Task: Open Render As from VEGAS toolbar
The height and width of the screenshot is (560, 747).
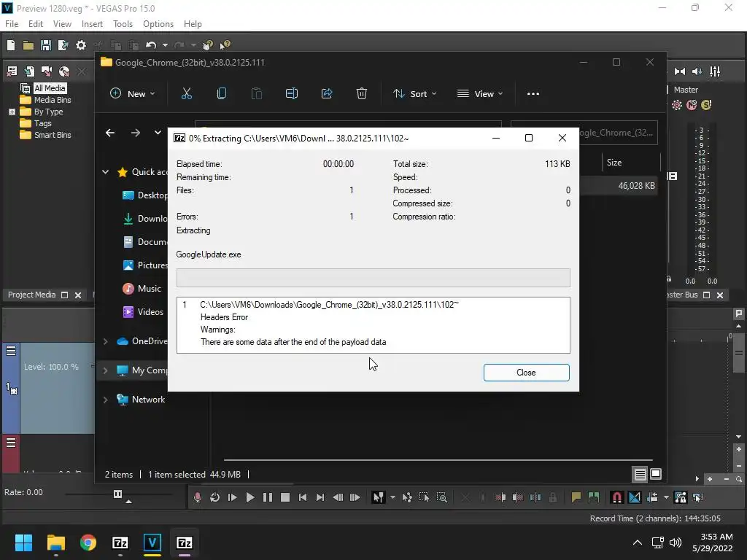Action: coord(63,45)
